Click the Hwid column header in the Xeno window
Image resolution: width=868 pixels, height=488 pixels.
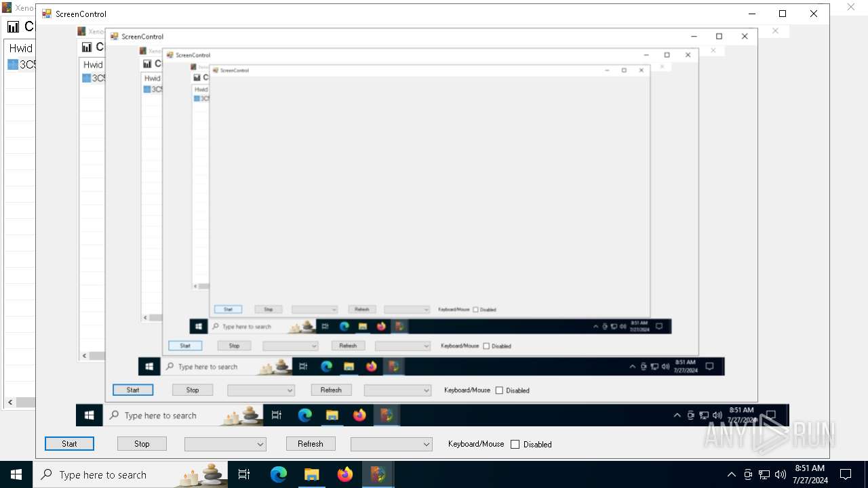[20, 48]
